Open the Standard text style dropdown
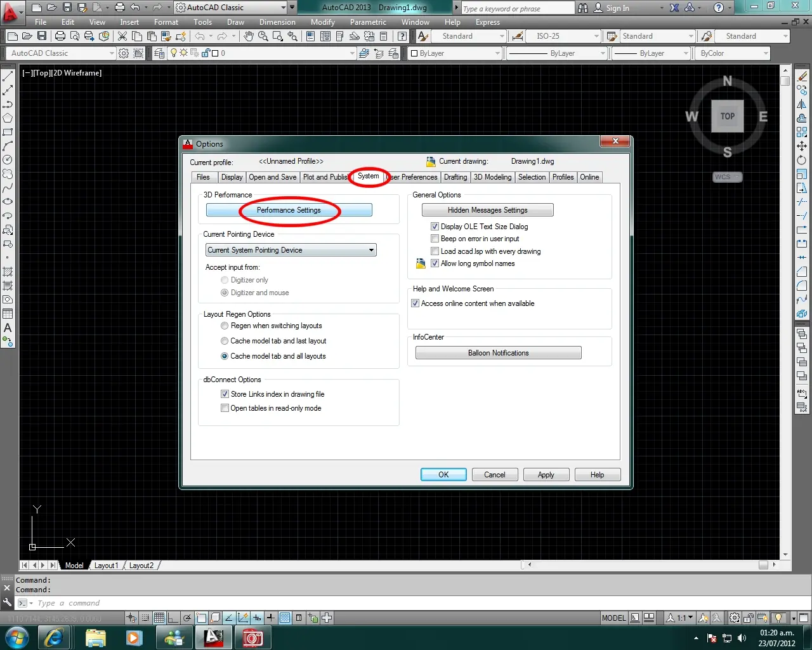 coord(468,36)
